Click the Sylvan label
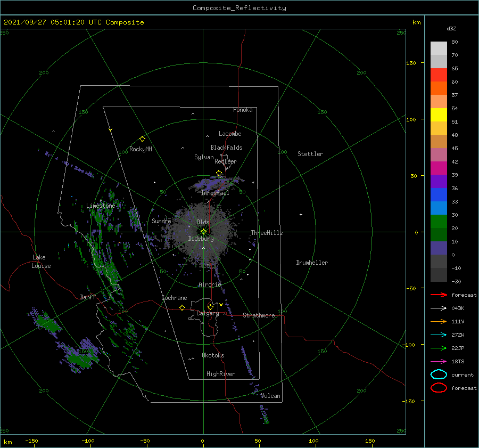Viewport: 479px width, 448px height. coord(204,158)
